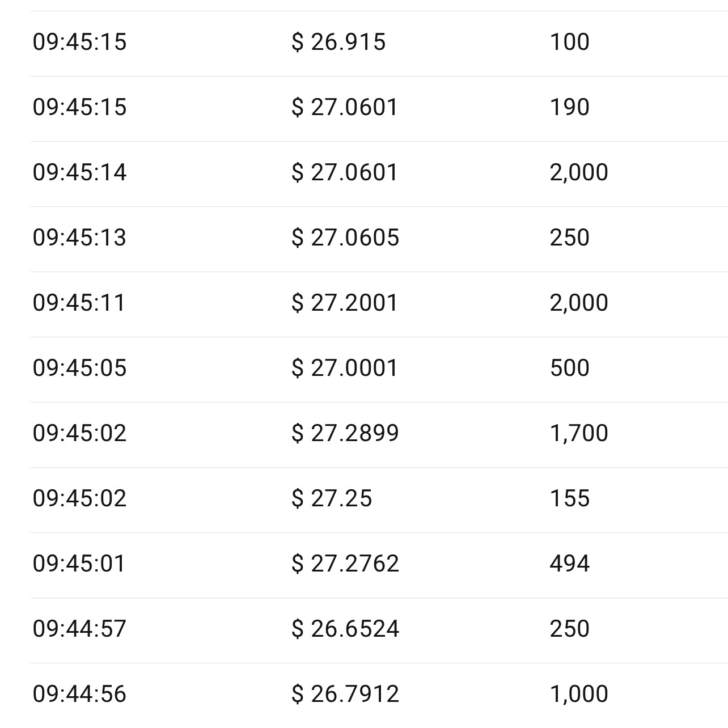Select the $ 26.6524 price cell
728x728 pixels.
click(345, 629)
